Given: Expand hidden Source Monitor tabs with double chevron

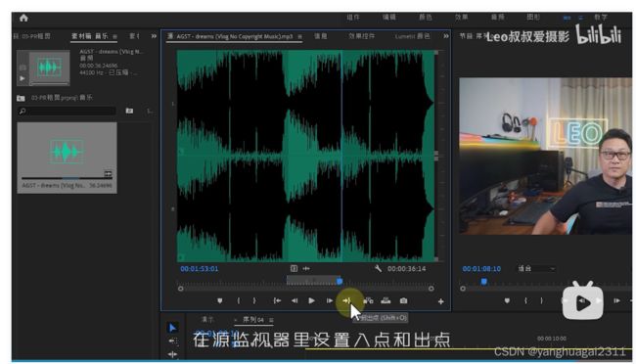Looking at the screenshot, I should click(446, 36).
